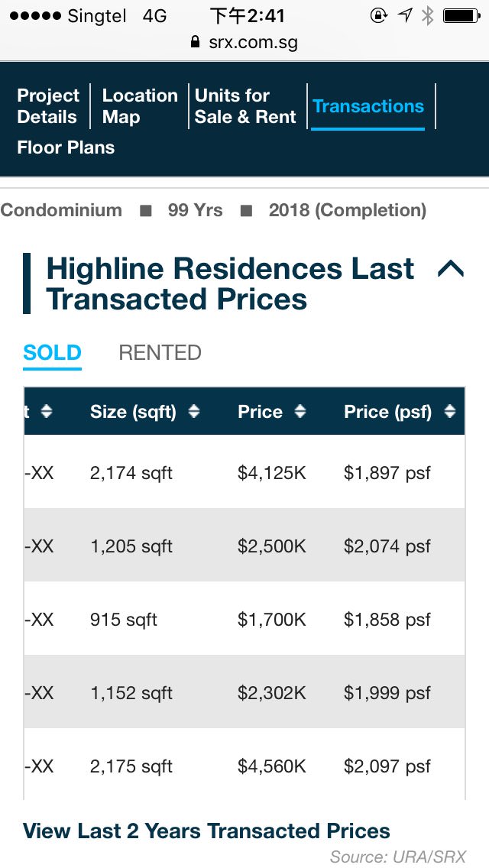Screen dimensions: 489x868
Task: Select the Transactions tab
Action: (368, 106)
